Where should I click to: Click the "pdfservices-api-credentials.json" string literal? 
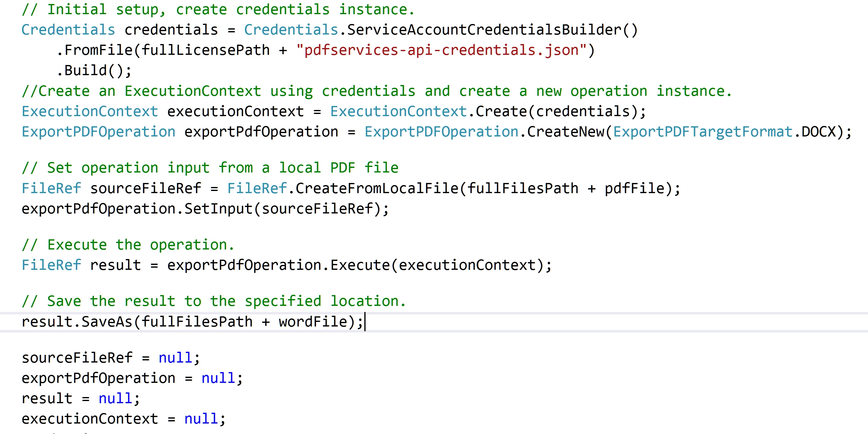point(441,51)
